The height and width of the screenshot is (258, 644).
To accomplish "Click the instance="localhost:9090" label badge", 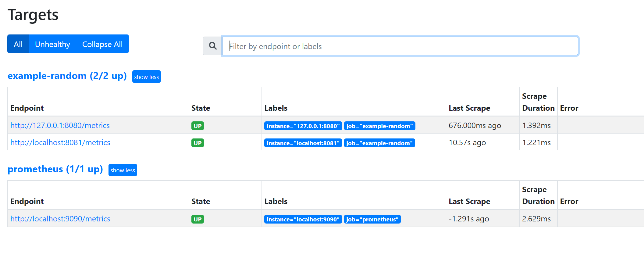I will (x=303, y=219).
